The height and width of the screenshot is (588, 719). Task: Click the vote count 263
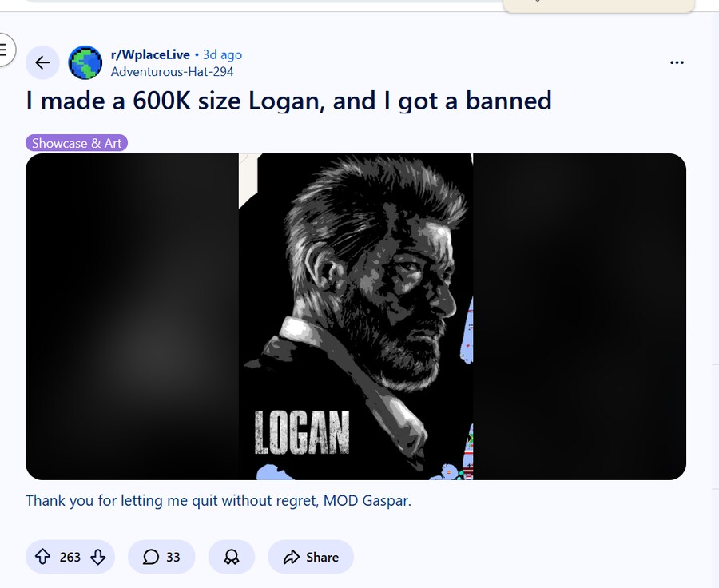click(70, 557)
